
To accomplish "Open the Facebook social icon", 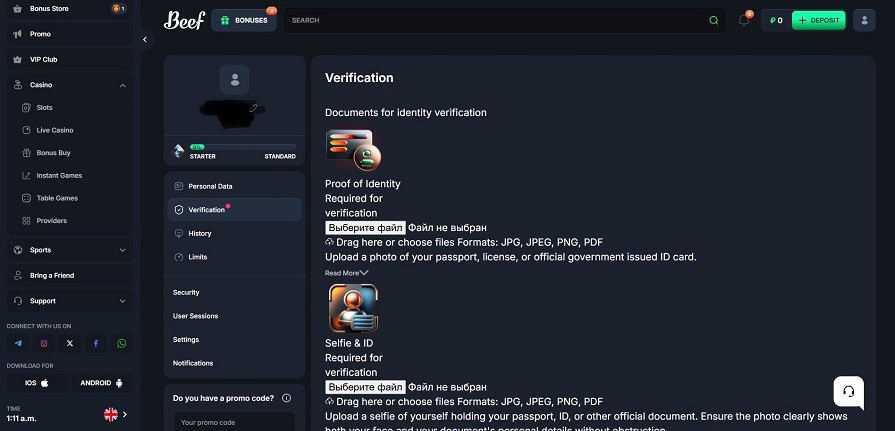I will click(x=96, y=343).
